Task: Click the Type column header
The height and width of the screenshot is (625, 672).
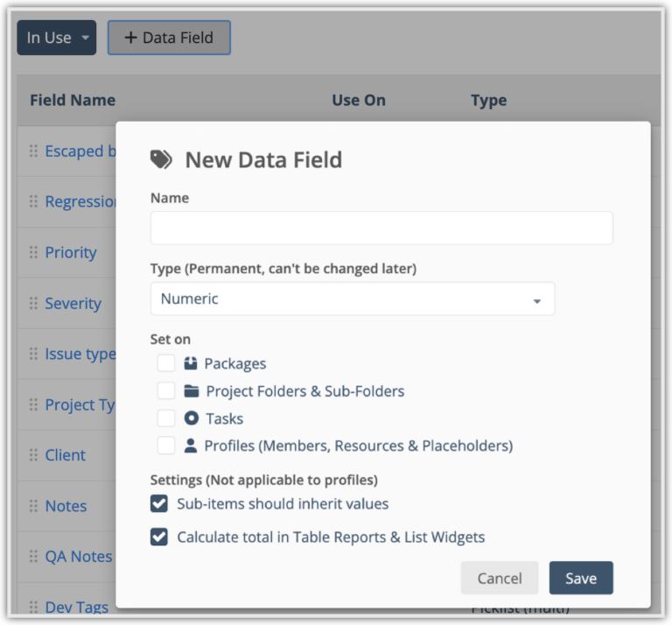Action: pyautogui.click(x=488, y=100)
